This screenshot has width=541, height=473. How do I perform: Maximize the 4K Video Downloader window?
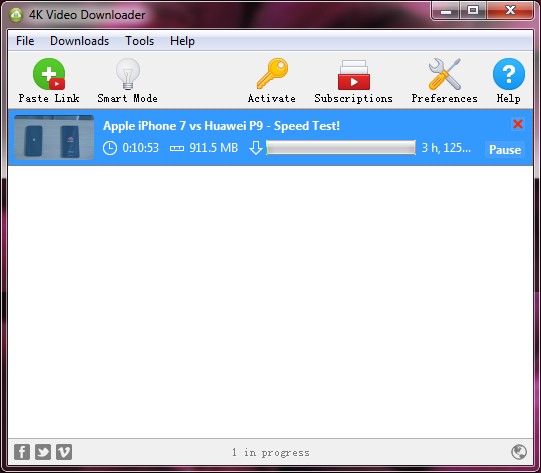(x=473, y=11)
